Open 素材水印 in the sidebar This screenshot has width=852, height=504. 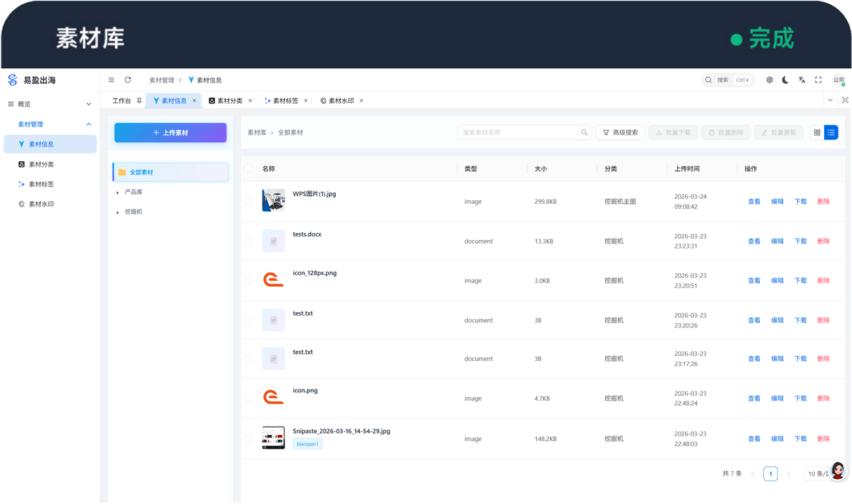(41, 205)
